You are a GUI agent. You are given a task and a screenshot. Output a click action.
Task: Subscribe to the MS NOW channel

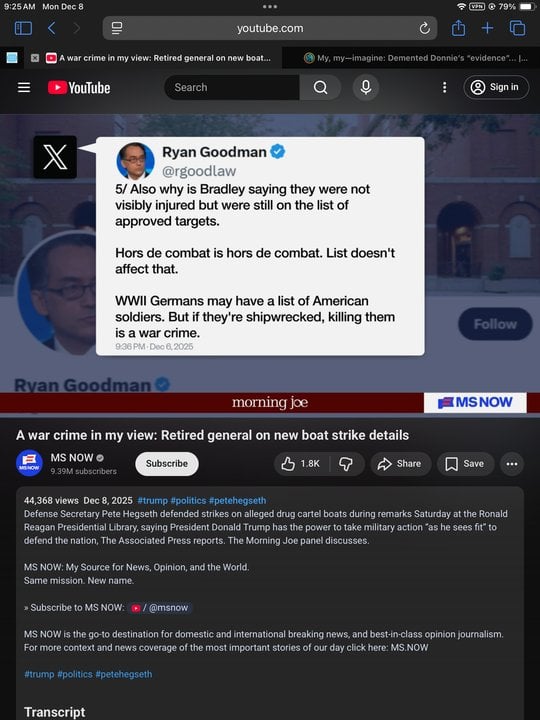click(167, 464)
